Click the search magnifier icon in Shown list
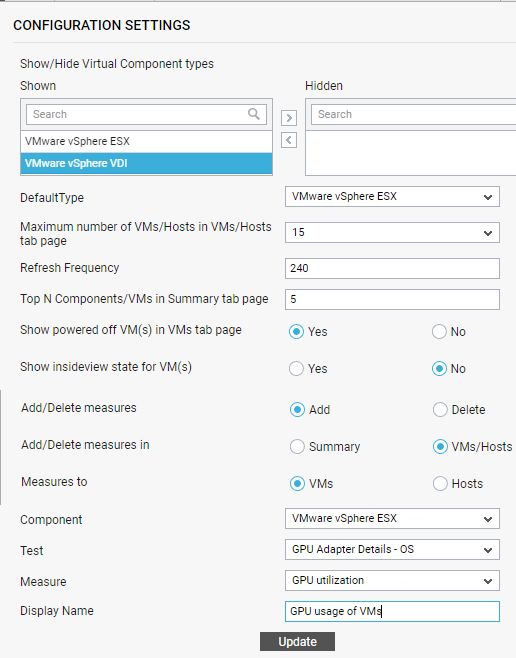 pyautogui.click(x=253, y=114)
